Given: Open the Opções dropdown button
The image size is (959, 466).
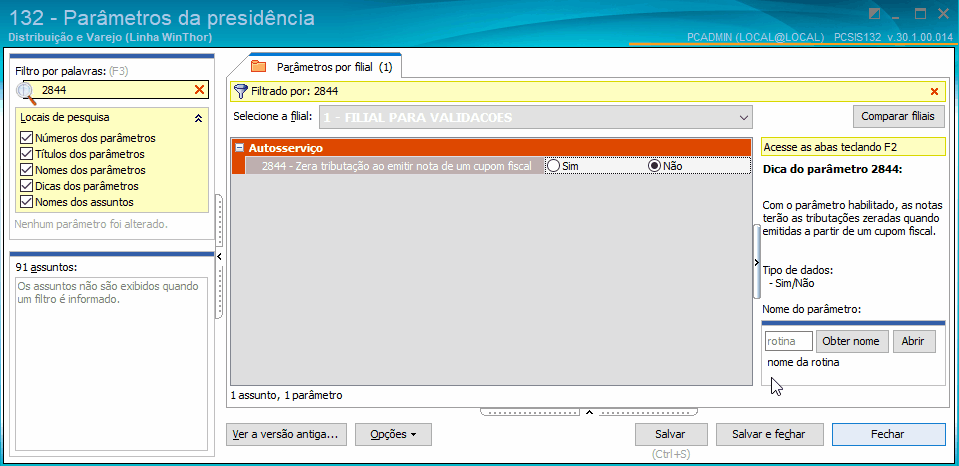Looking at the screenshot, I should (x=393, y=434).
